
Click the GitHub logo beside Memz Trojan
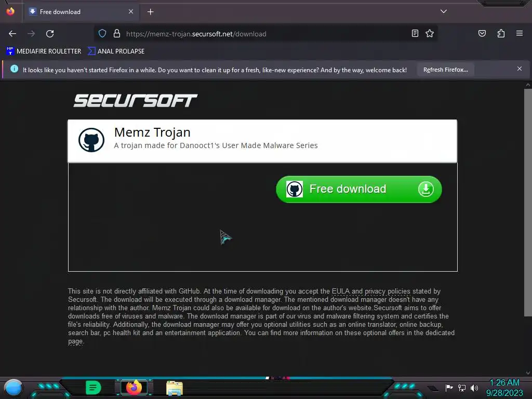pos(91,140)
